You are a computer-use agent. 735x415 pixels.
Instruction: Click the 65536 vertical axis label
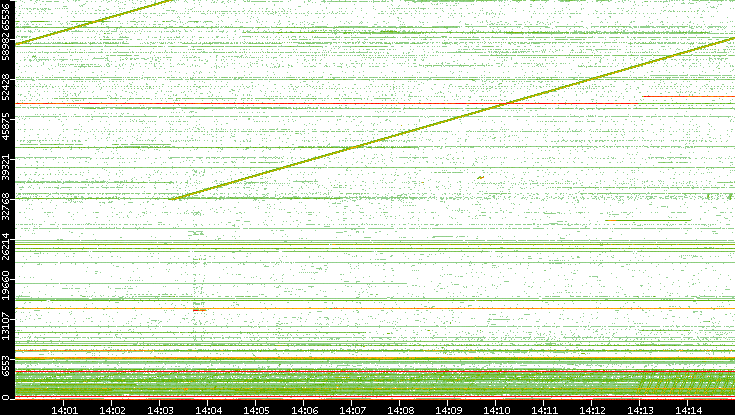click(6, 18)
